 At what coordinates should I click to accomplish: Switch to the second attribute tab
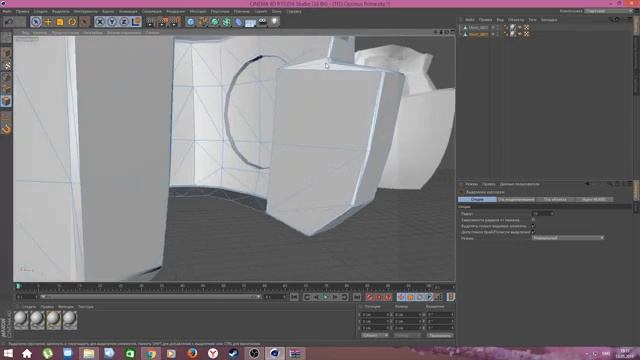516,200
